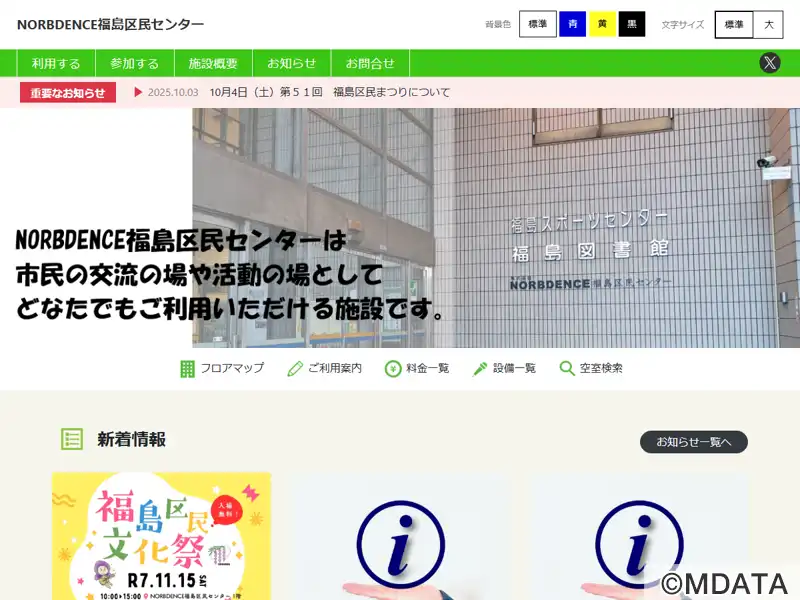This screenshot has width=800, height=600.
Task: Open the 福島区民まつり notice link
Action: tap(330, 92)
